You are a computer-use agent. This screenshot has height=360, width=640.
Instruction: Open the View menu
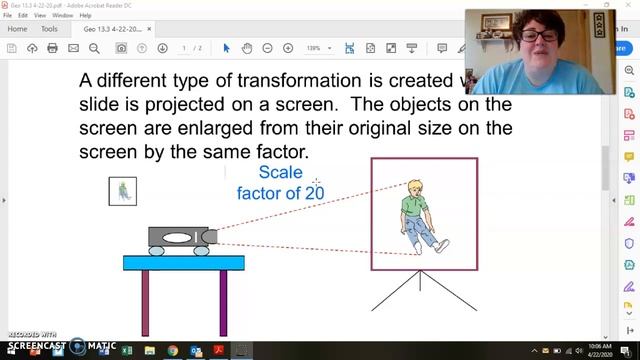[x=40, y=15]
